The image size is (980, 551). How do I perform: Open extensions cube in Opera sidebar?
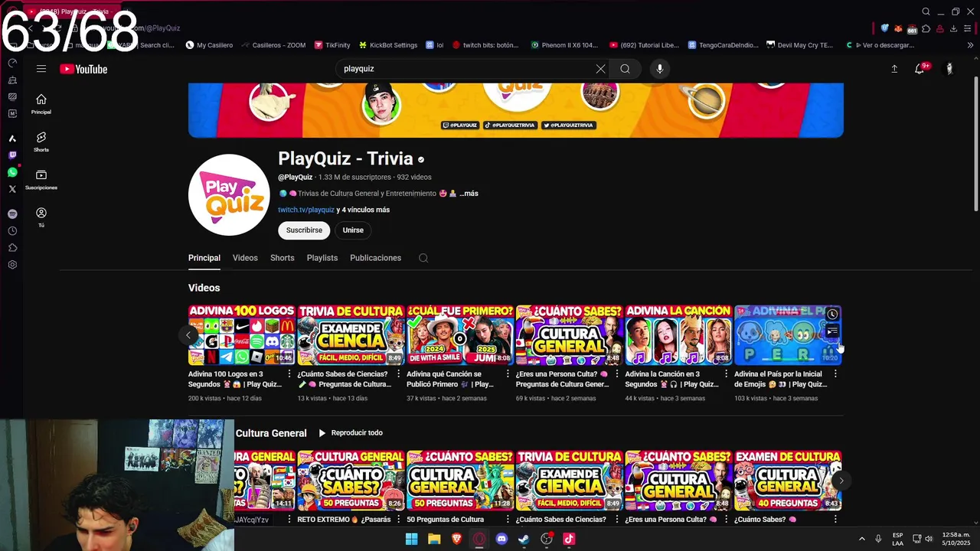tap(12, 248)
